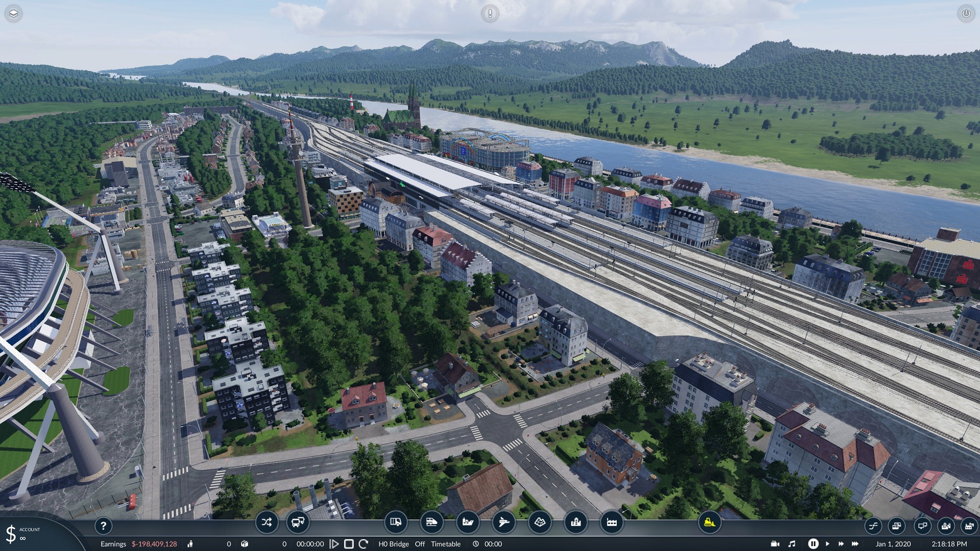Click the clock time 2:18:18 PM
980x551 pixels.
pyautogui.click(x=949, y=544)
